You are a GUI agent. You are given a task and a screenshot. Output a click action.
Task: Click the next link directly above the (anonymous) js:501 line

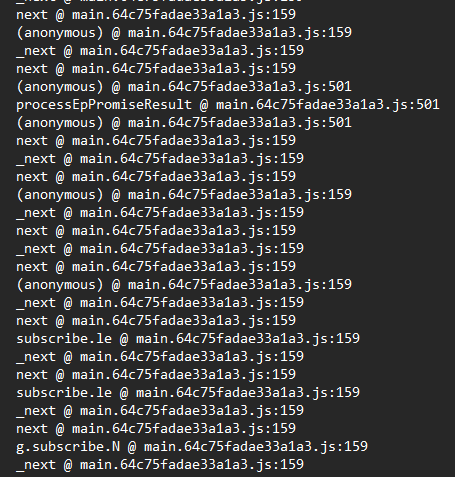click(184, 69)
